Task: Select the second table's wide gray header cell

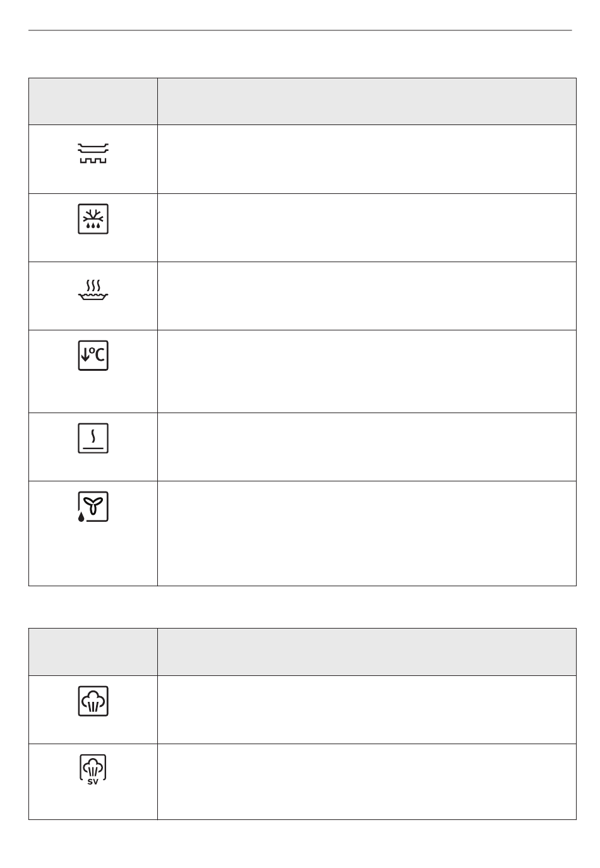Action: (x=367, y=652)
